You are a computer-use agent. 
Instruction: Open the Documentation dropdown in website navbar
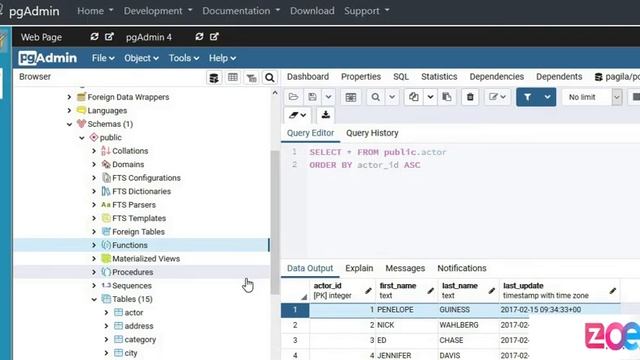[x=241, y=11]
